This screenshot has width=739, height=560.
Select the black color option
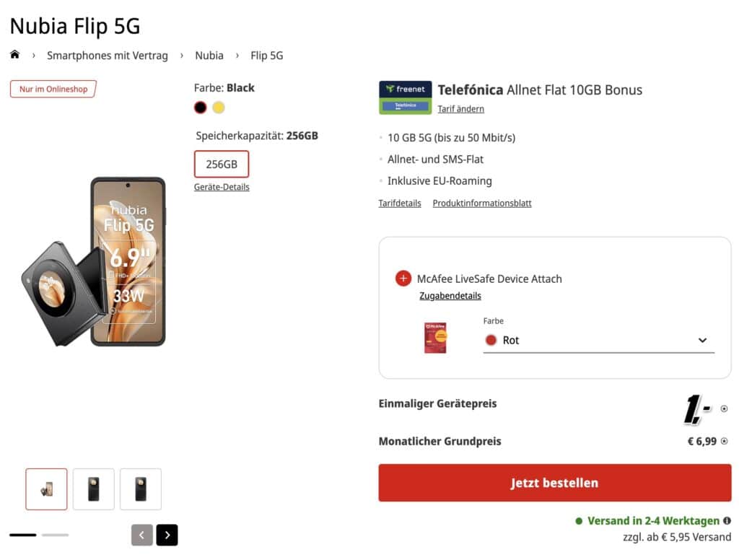tap(201, 108)
